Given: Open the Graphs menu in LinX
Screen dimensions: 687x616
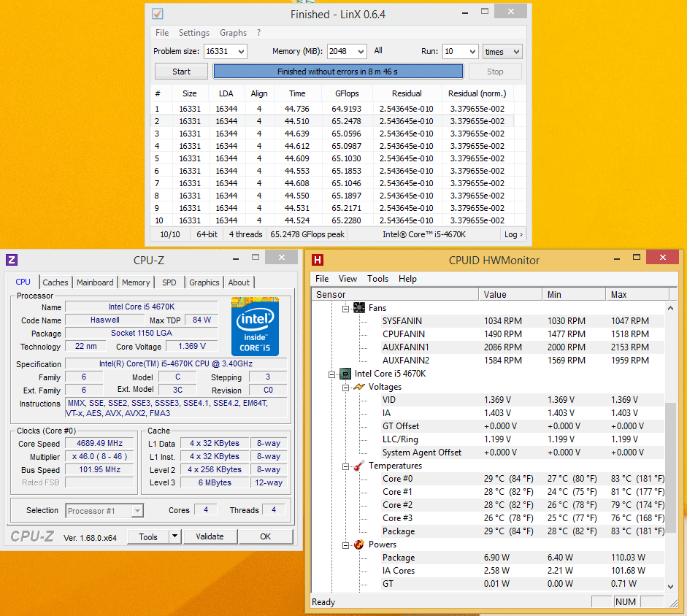Looking at the screenshot, I should click(233, 33).
